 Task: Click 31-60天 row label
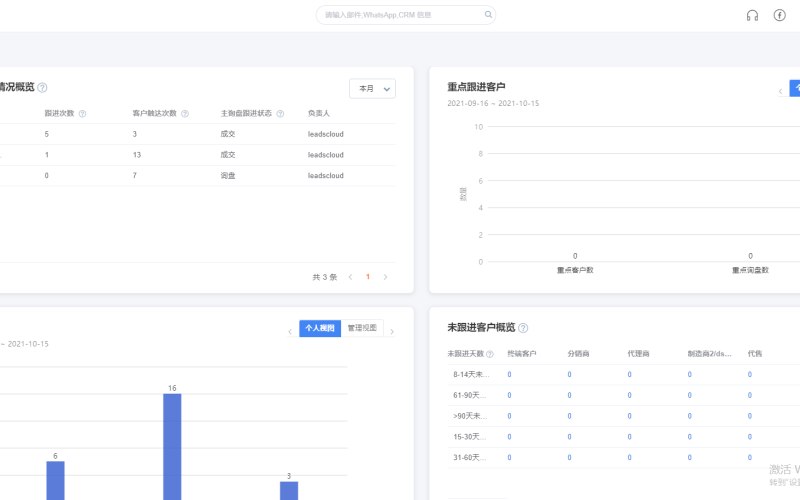coord(469,458)
